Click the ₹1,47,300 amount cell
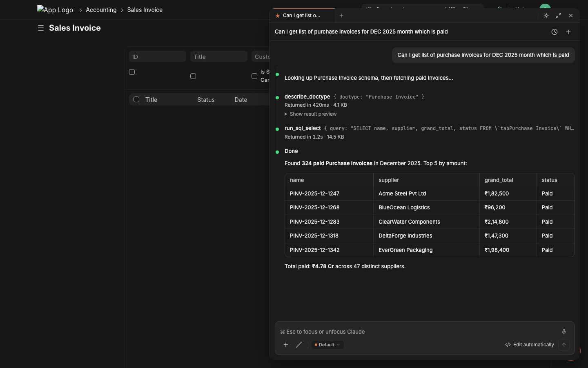 coord(508,236)
